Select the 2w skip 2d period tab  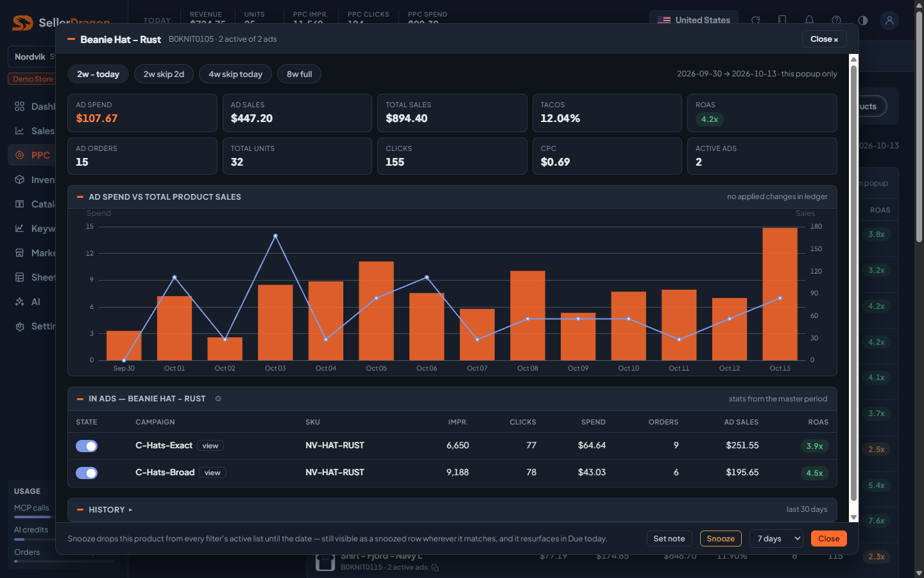[x=164, y=74]
